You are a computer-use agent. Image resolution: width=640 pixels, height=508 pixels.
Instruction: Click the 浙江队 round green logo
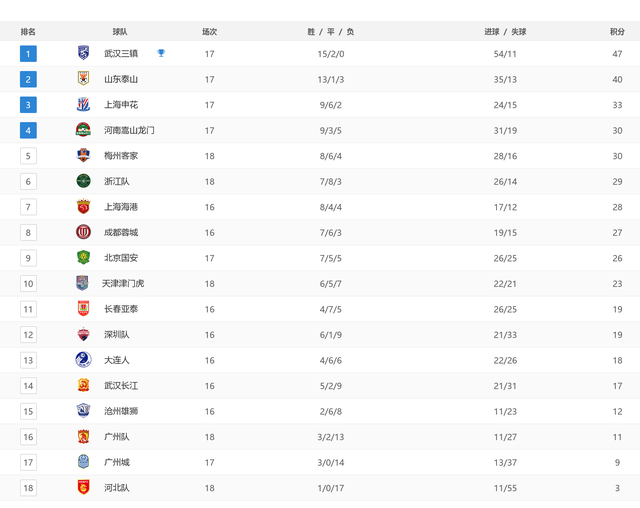pyautogui.click(x=83, y=181)
